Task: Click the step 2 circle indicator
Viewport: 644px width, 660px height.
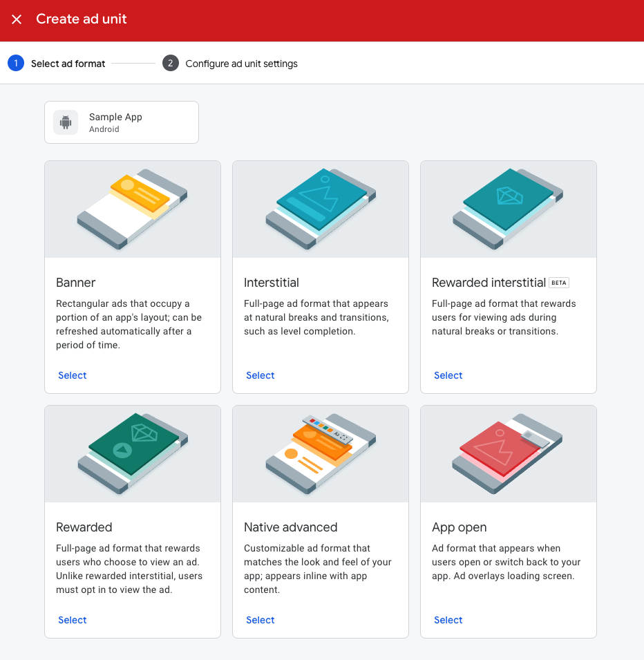Action: pyautogui.click(x=170, y=63)
